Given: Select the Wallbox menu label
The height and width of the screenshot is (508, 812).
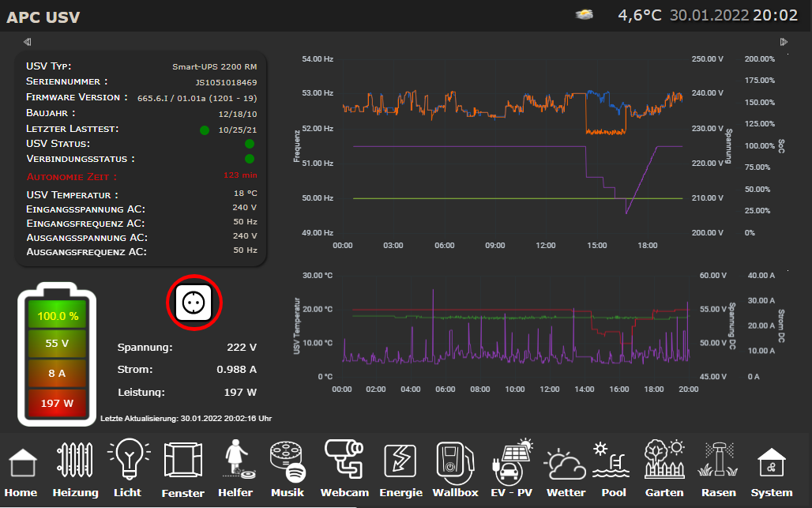Looking at the screenshot, I should click(x=455, y=492).
